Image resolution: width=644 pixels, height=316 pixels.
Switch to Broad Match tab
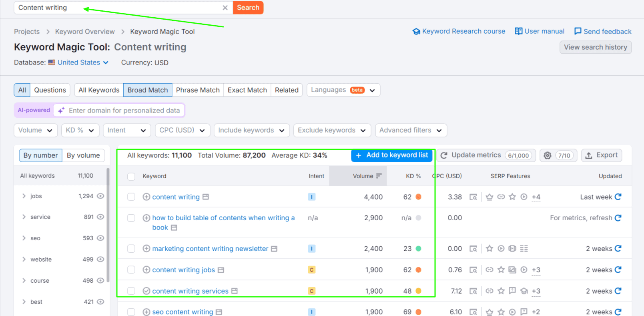pyautogui.click(x=148, y=90)
